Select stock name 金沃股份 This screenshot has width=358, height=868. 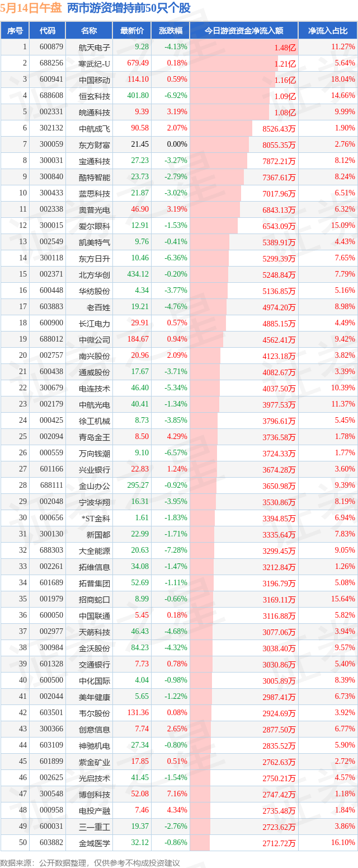click(95, 648)
